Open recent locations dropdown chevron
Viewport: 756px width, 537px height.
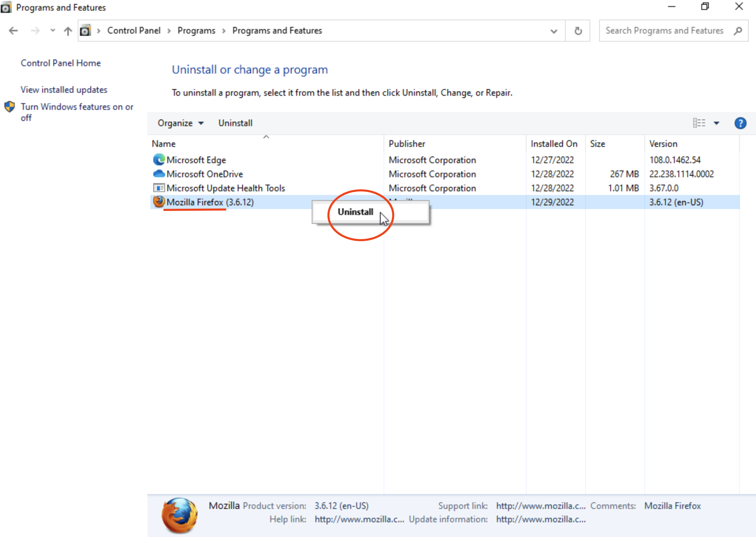(x=53, y=30)
